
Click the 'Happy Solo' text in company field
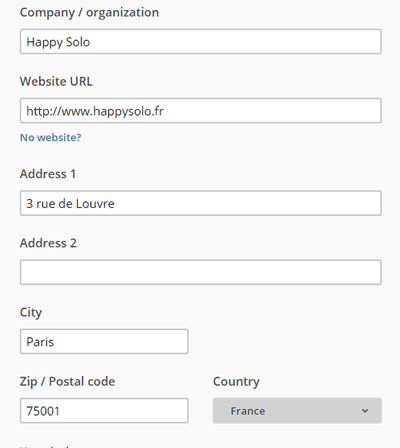(58, 42)
